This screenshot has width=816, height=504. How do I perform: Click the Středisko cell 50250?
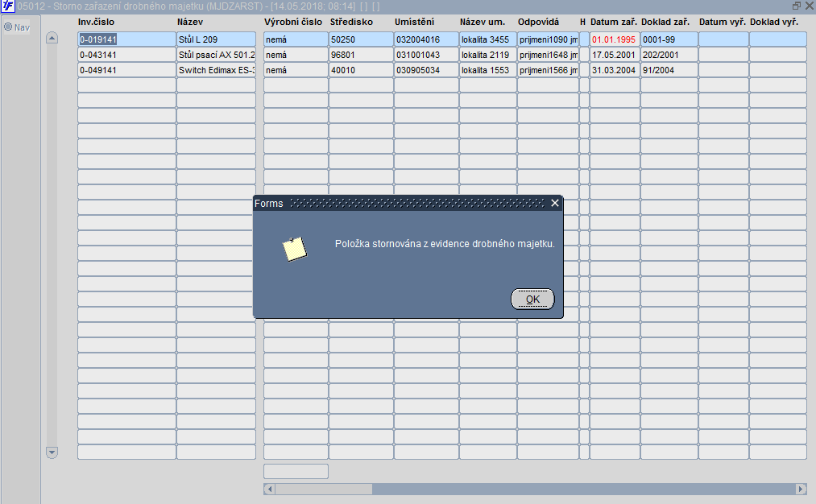coord(361,39)
